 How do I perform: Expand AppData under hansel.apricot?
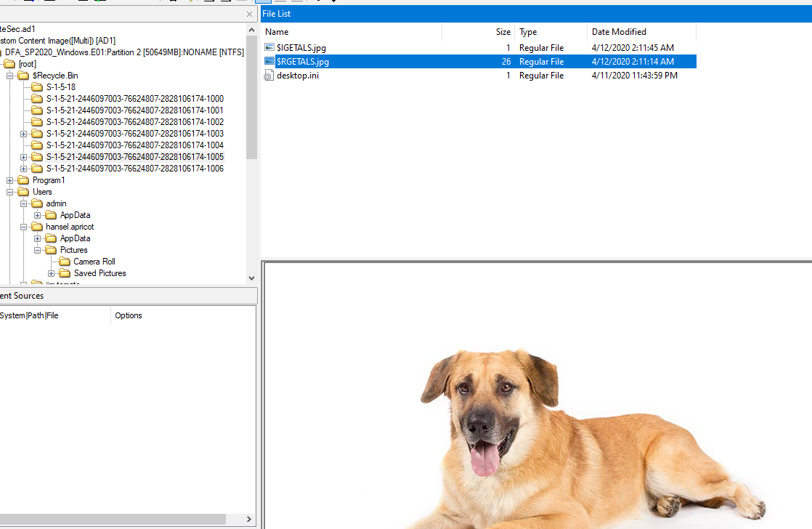coord(37,238)
